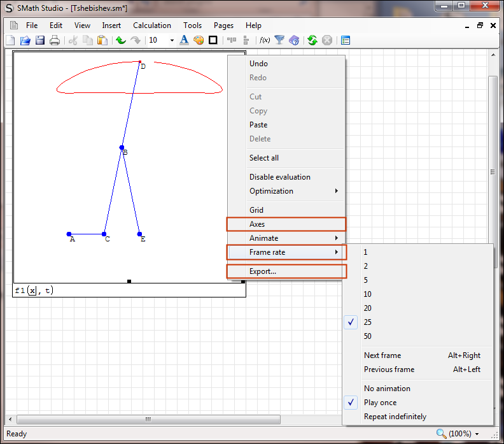Click the New document icon
Screen dimensions: 504x444
[x=10, y=40]
